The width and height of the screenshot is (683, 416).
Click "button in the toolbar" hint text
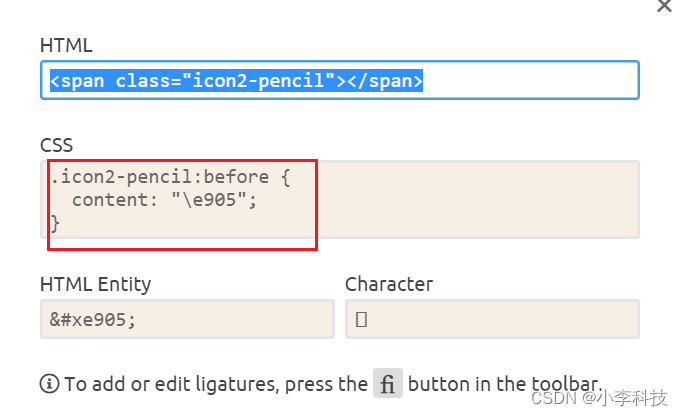(505, 384)
